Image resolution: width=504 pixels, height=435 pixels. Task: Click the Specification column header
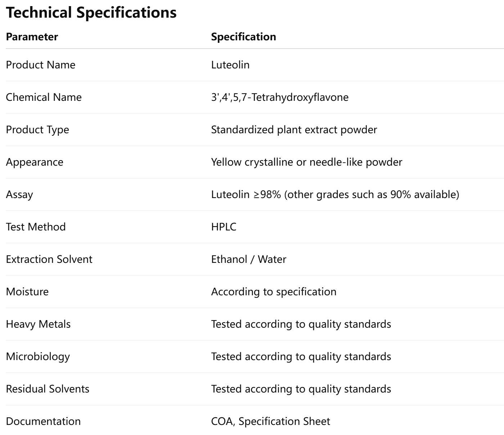coord(243,37)
